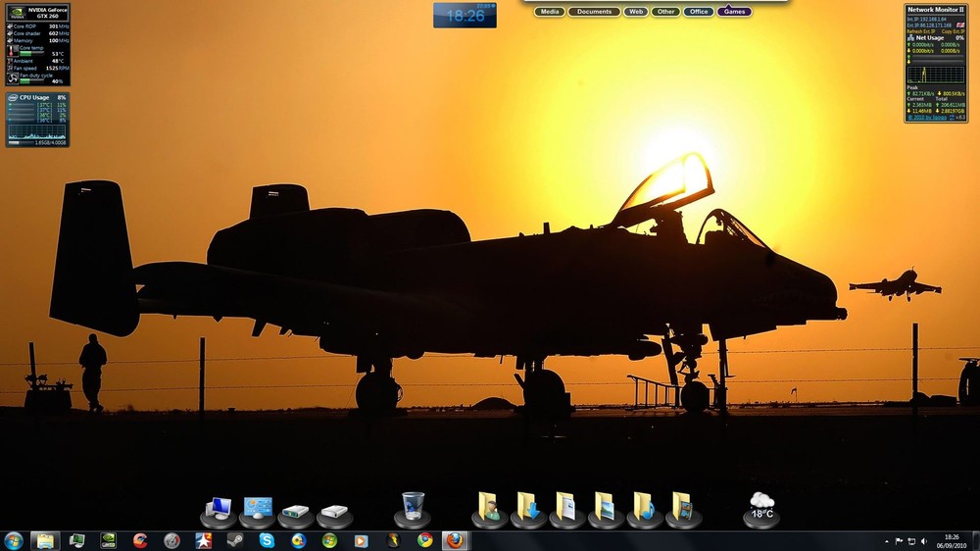Click the network usage graph
Screen dimensions: 980x551
[936, 75]
